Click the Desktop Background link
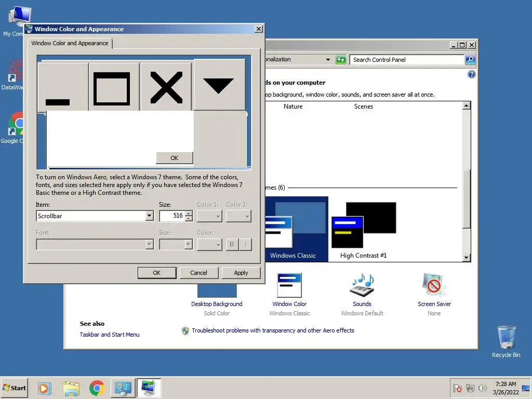This screenshot has height=399, width=532. (x=217, y=304)
